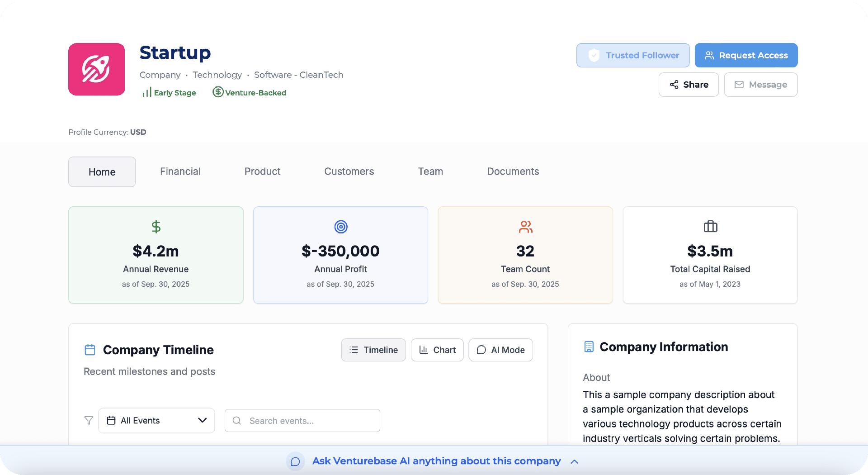868x475 pixels.
Task: Click the chat bubble icon on AI Mode button
Action: coord(481,350)
